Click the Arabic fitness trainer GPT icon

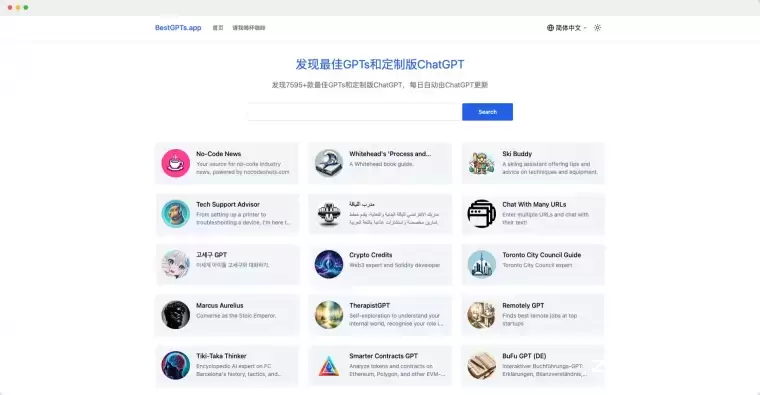tap(329, 214)
